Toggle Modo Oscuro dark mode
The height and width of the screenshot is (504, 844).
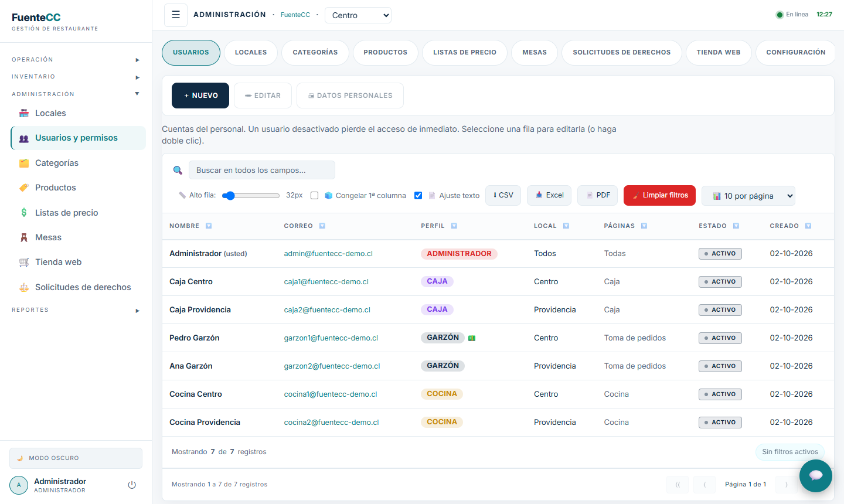76,458
